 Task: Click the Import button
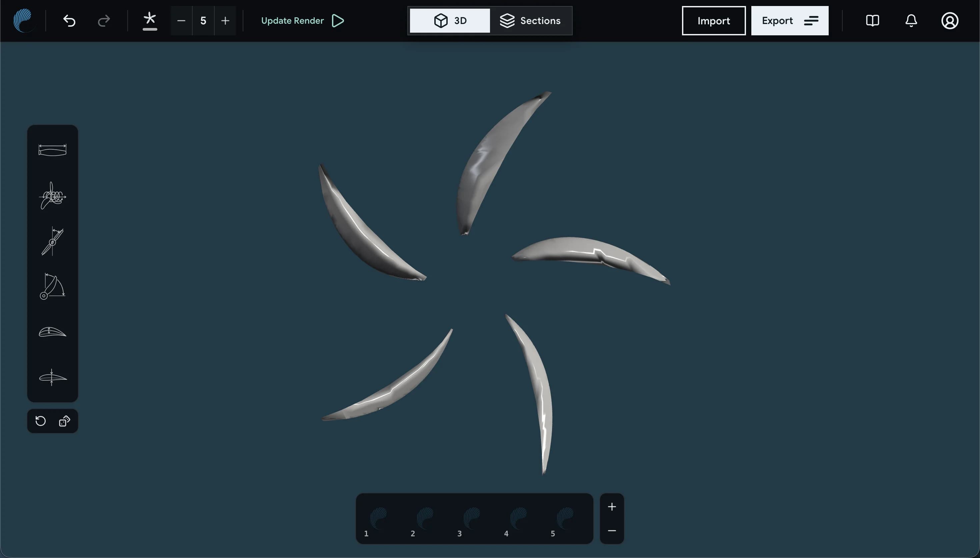714,21
